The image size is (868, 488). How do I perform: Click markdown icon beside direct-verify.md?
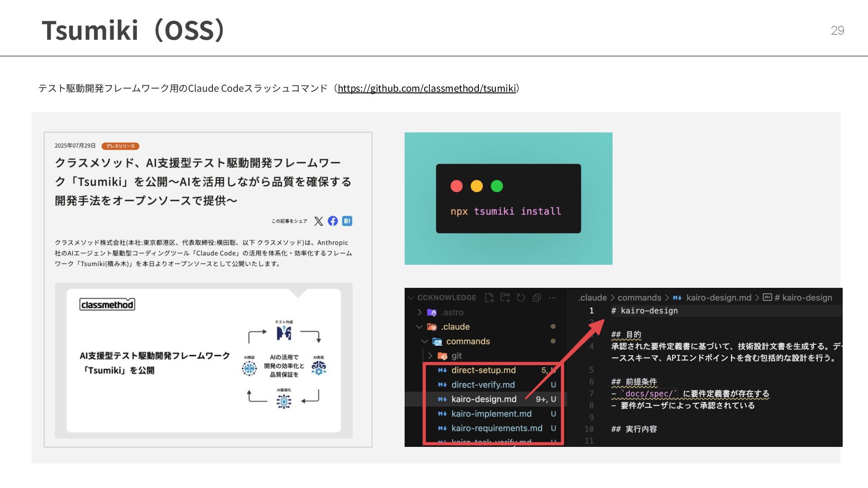[x=443, y=385]
